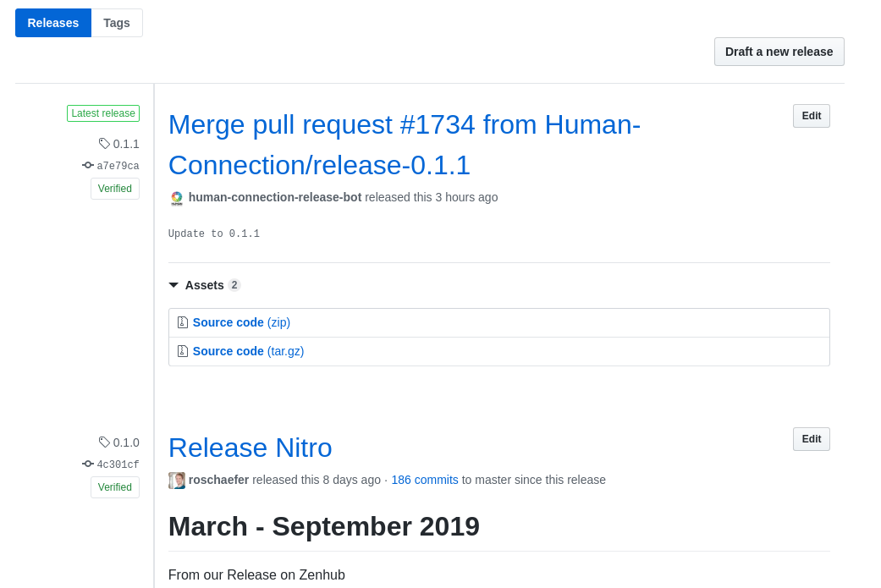Collapse the Assets section
The width and height of the screenshot is (881, 588).
(x=173, y=285)
